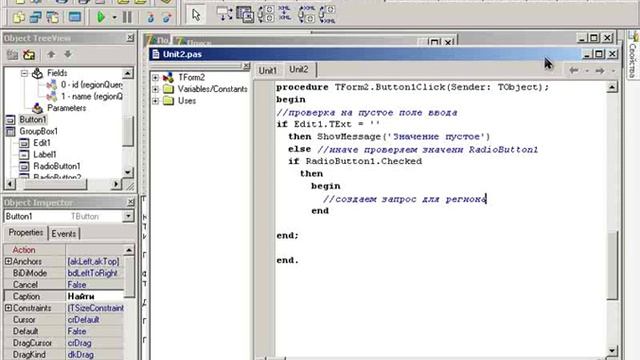The image size is (640, 360).
Task: Close the Code Explorer pane
Action: (246, 66)
